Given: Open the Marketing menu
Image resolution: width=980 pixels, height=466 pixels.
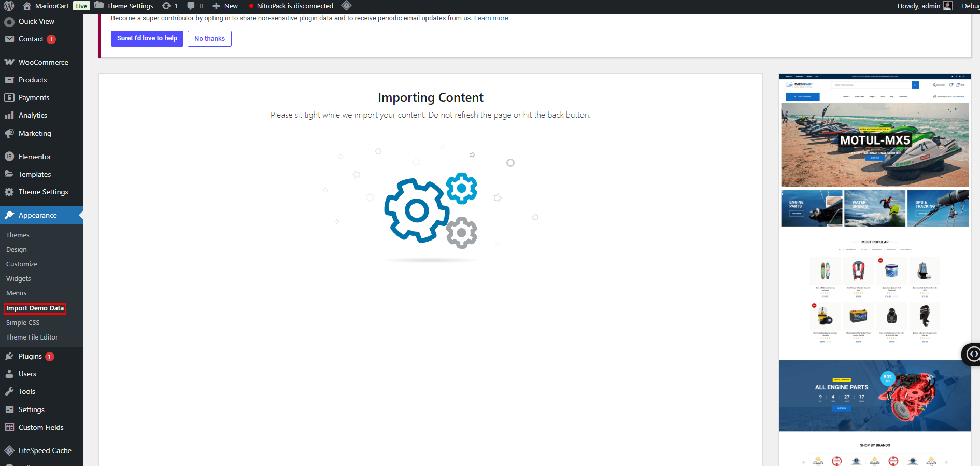Looking at the screenshot, I should (x=35, y=133).
